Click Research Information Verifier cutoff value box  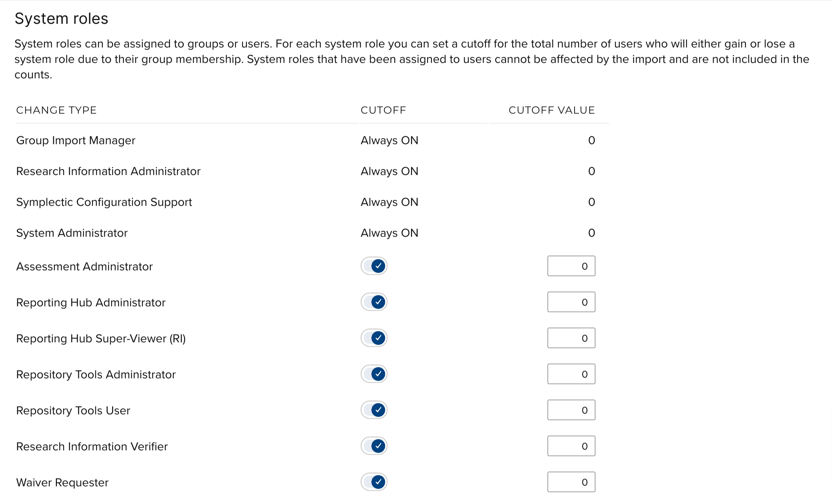pos(571,446)
